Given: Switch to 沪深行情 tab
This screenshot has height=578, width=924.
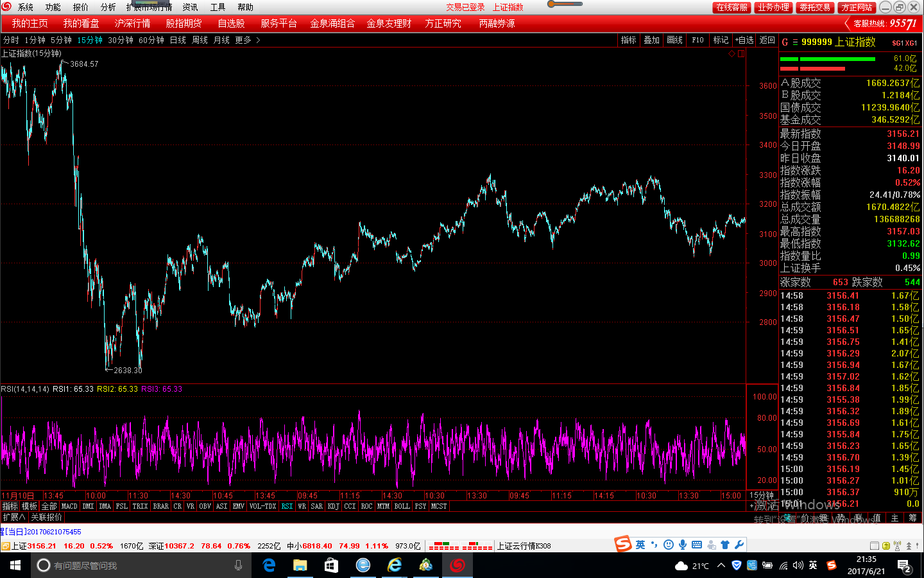Looking at the screenshot, I should [133, 23].
